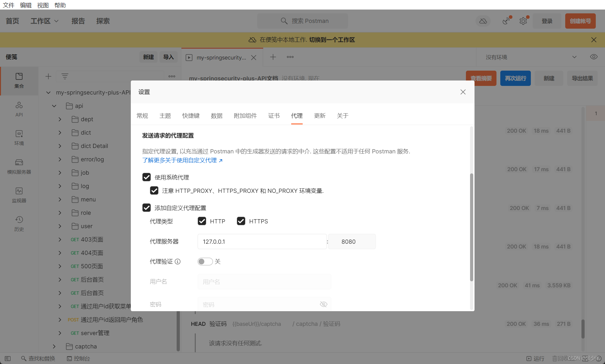605x364 pixels.
Task: Switch to the General settings tab
Action: tap(142, 116)
